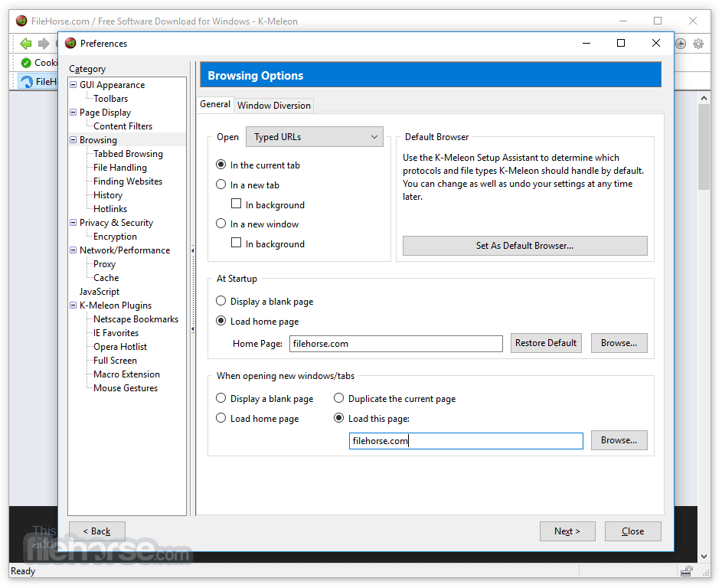Click the Close button in Preferences

(x=633, y=531)
